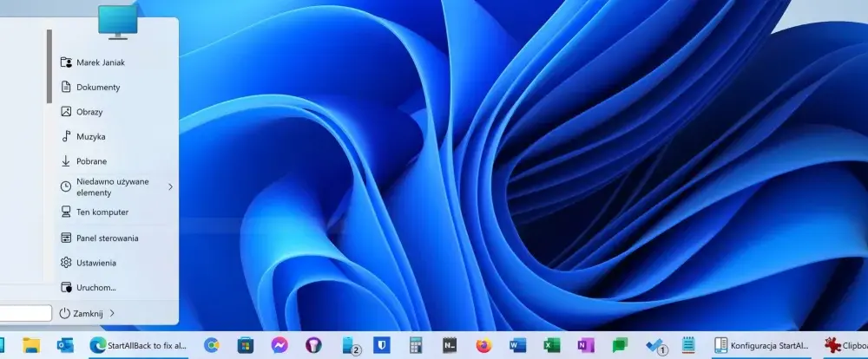The width and height of the screenshot is (868, 359).
Task: Open the green chat bubbles app icon
Action: click(620, 345)
